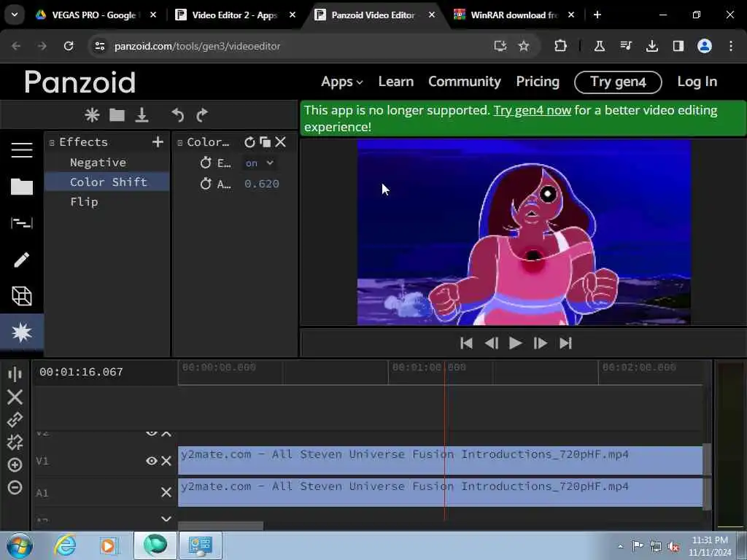This screenshot has width=747, height=560.
Task: Delete track V1 with its X
Action: [x=166, y=461]
